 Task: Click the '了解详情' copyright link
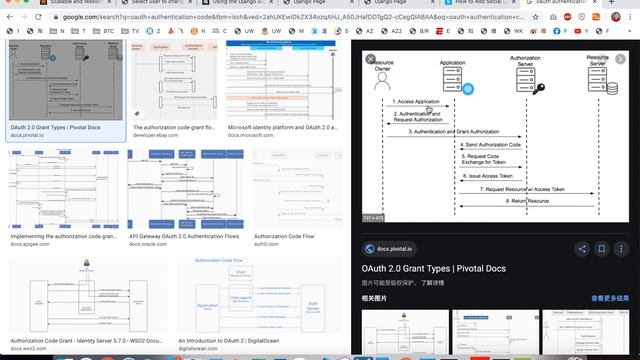pos(433,283)
